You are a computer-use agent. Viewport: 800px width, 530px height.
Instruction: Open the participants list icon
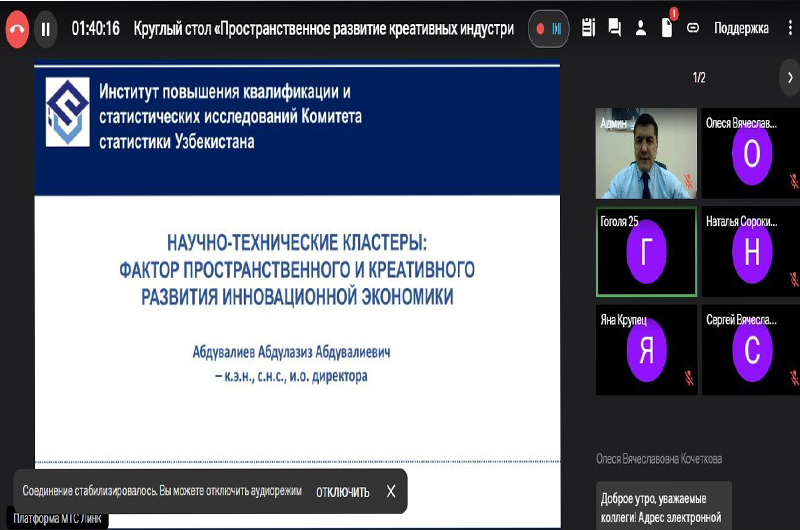641,29
